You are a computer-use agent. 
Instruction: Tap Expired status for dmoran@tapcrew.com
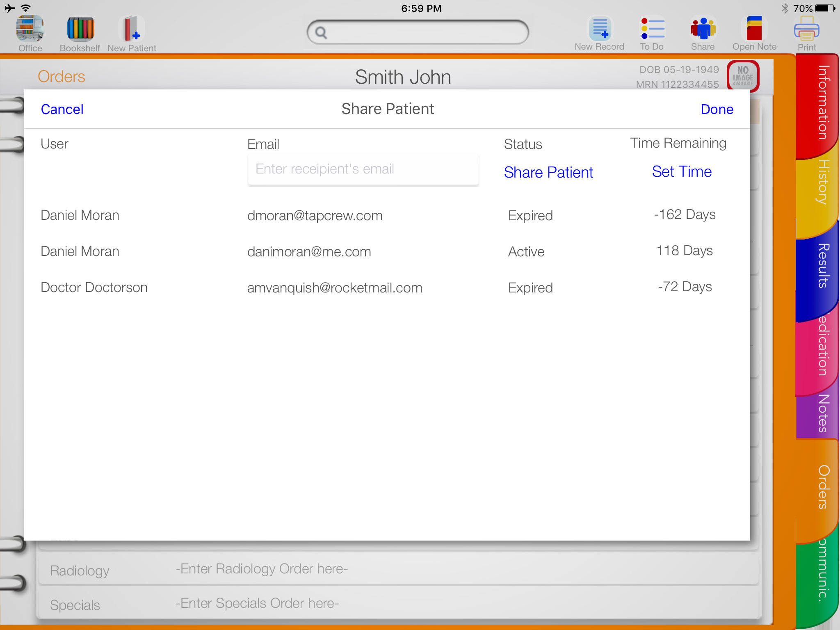[530, 216]
